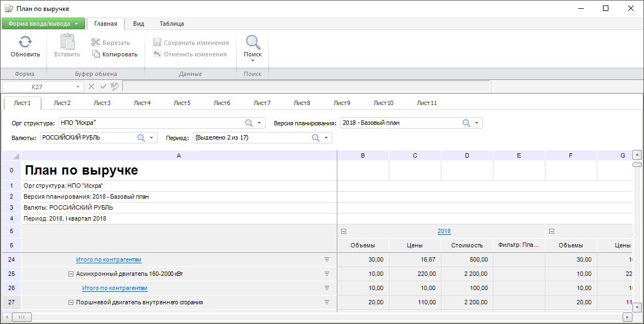This screenshot has height=324, width=644.
Task: Switch to the Вид ribbon tab
Action: pos(139,24)
